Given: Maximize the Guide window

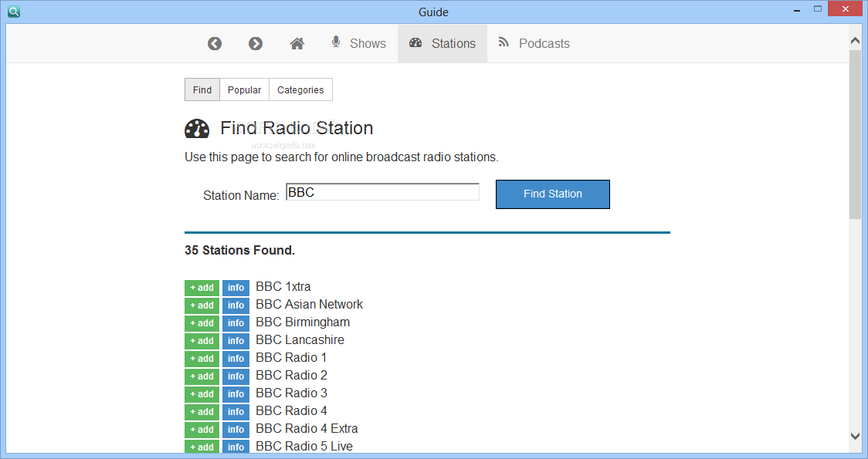Looking at the screenshot, I should [x=818, y=8].
